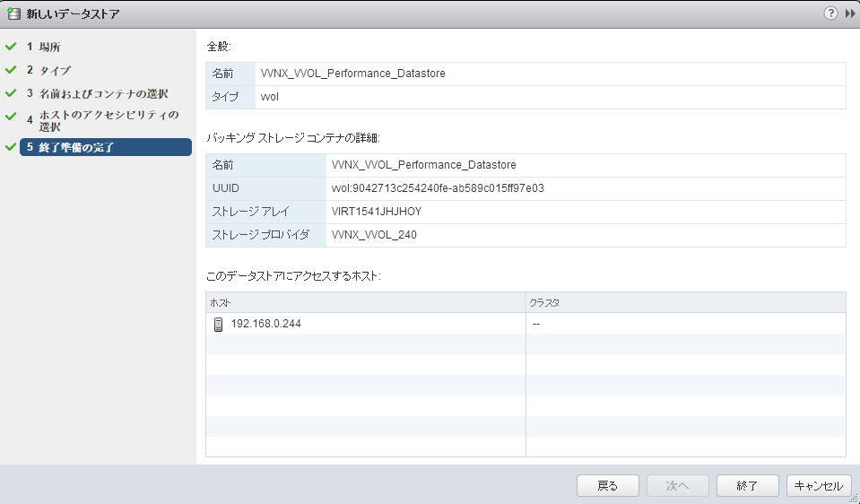Click the UUID value field
This screenshot has height=504, width=860.
pos(586,188)
